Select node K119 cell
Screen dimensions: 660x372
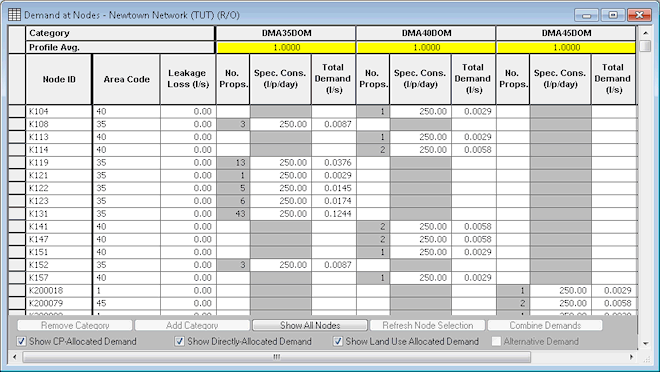[x=59, y=162]
